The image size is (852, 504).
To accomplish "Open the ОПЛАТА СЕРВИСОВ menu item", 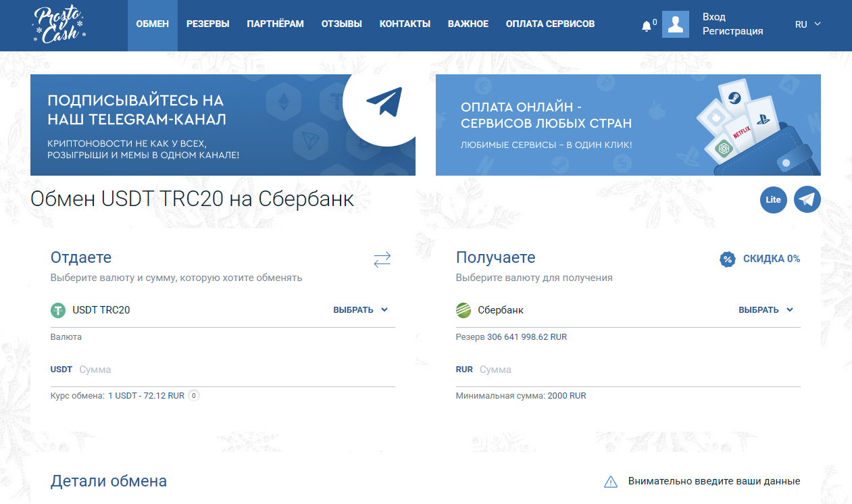I will [x=549, y=22].
